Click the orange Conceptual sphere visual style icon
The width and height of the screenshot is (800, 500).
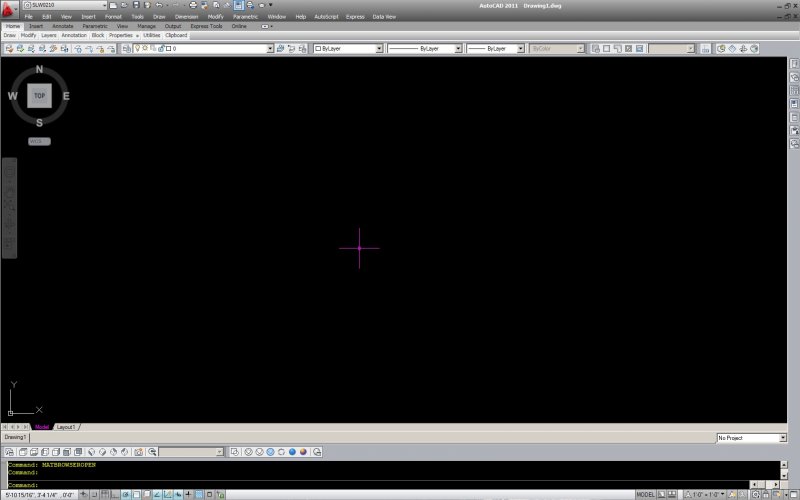(304, 452)
